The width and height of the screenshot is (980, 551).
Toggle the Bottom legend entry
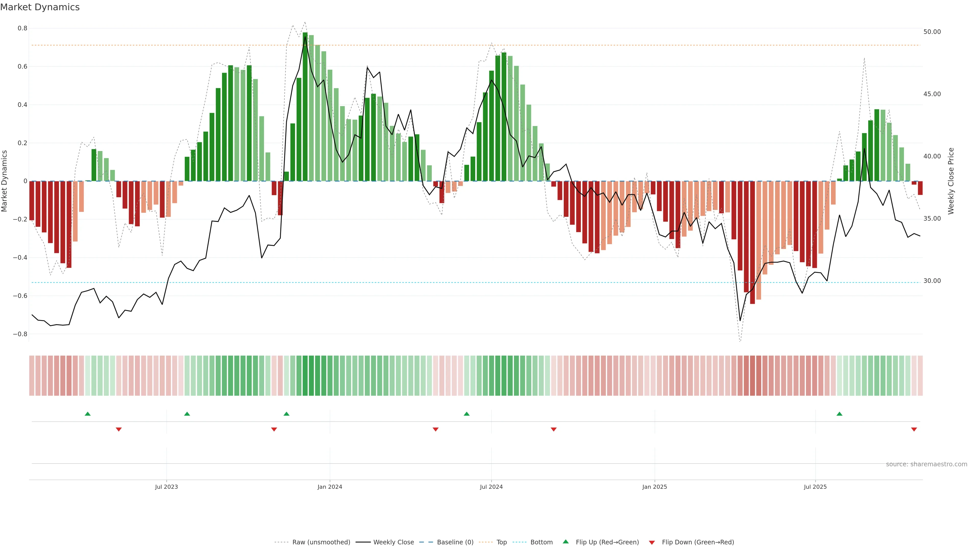pyautogui.click(x=541, y=542)
